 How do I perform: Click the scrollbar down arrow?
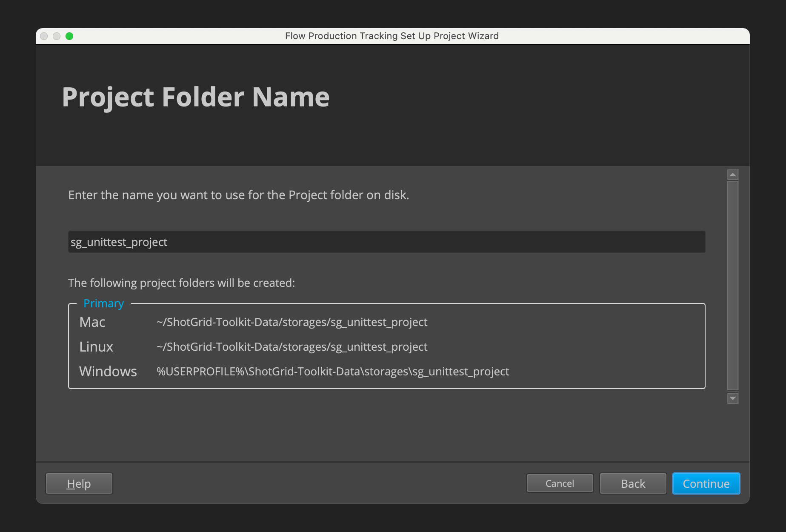[x=733, y=398]
